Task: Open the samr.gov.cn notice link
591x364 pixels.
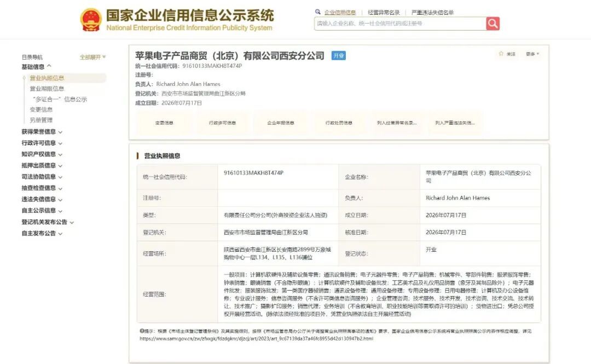Action: point(256,339)
